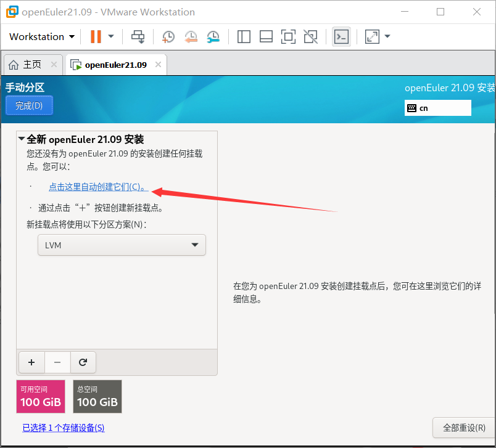
Task: Open the Workstation menu
Action: pyautogui.click(x=42, y=36)
